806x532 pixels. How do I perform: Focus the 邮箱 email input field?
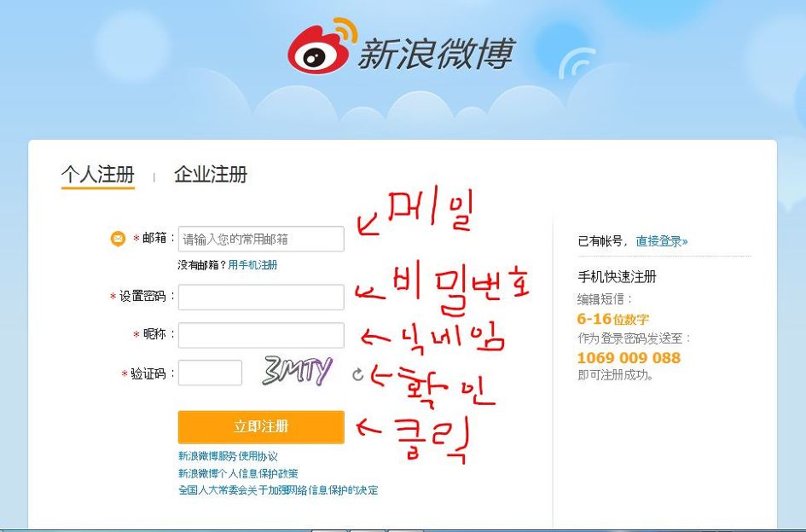(261, 239)
